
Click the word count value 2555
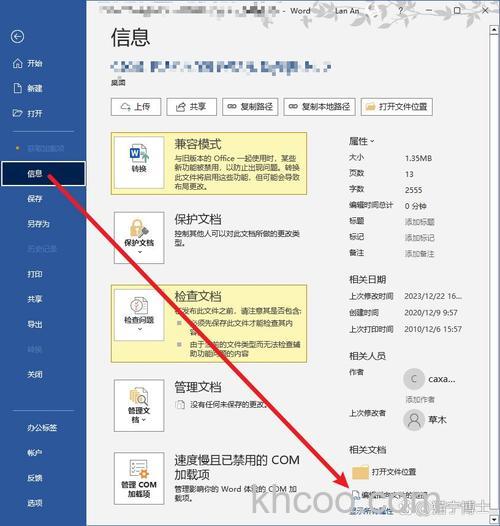[413, 190]
